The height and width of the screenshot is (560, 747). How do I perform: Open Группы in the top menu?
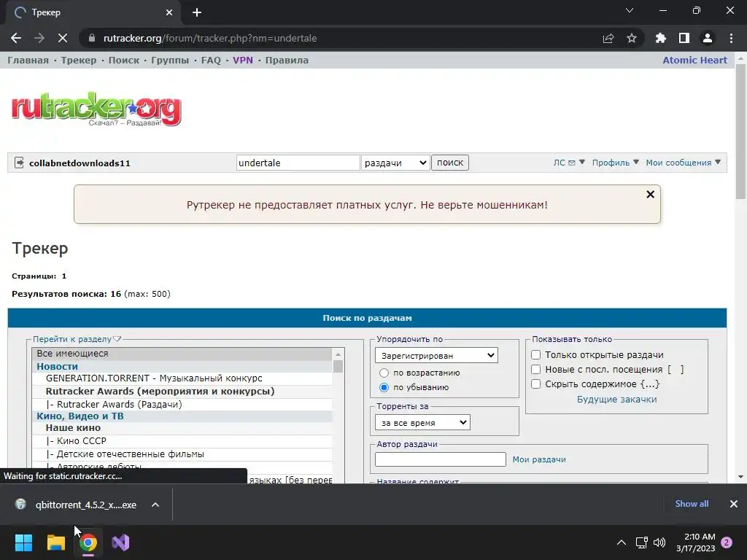[x=170, y=61]
